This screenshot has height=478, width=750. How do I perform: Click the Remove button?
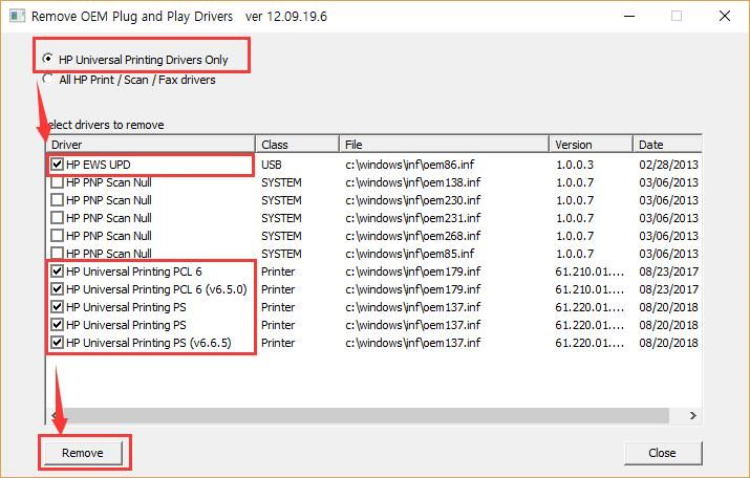83,453
